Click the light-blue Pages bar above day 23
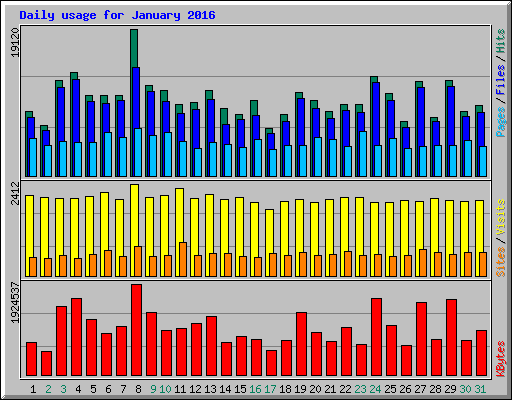Screen dimensions: 512x400 pyautogui.click(x=363, y=154)
